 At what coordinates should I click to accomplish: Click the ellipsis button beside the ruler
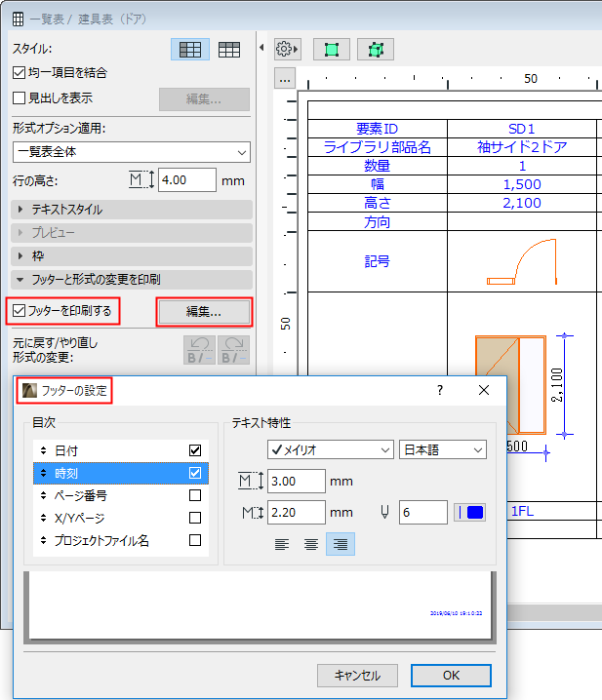(285, 79)
